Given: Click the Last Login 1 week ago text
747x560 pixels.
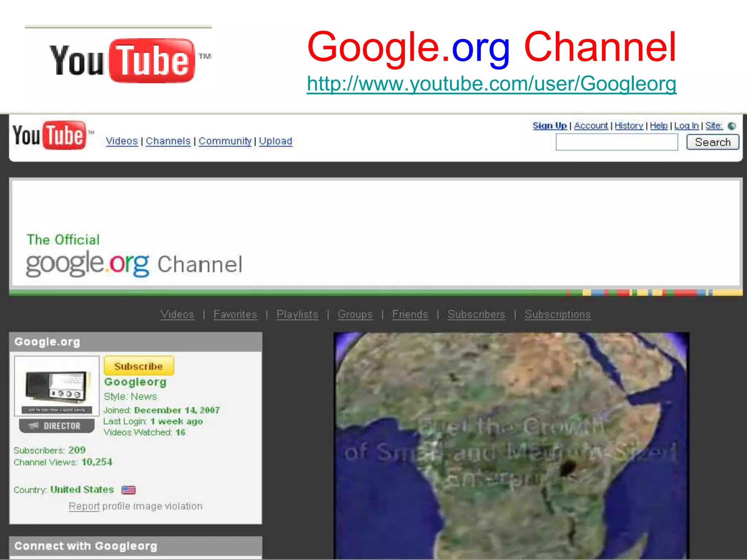Looking at the screenshot, I should (x=153, y=421).
